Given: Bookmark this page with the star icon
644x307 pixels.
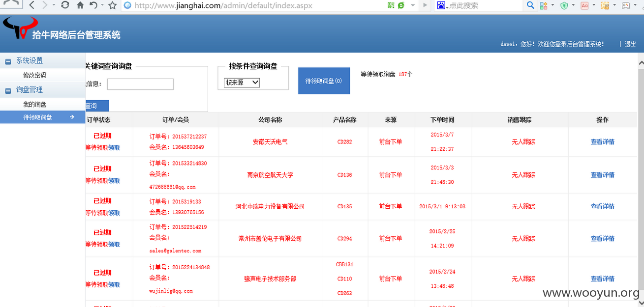Looking at the screenshot, I should [112, 5].
